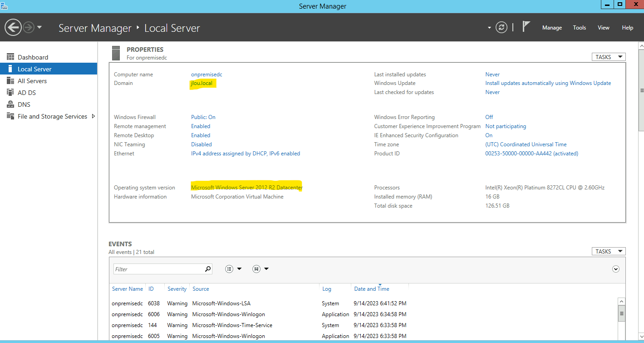Open dropdown arrow left of refresh icon
Image resolution: width=644 pixels, height=343 pixels.
pyautogui.click(x=489, y=28)
